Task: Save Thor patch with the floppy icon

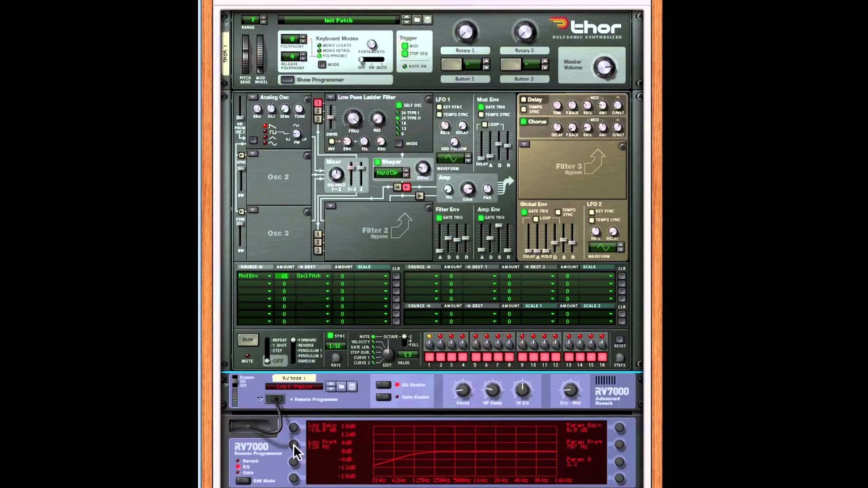Action: [x=427, y=20]
